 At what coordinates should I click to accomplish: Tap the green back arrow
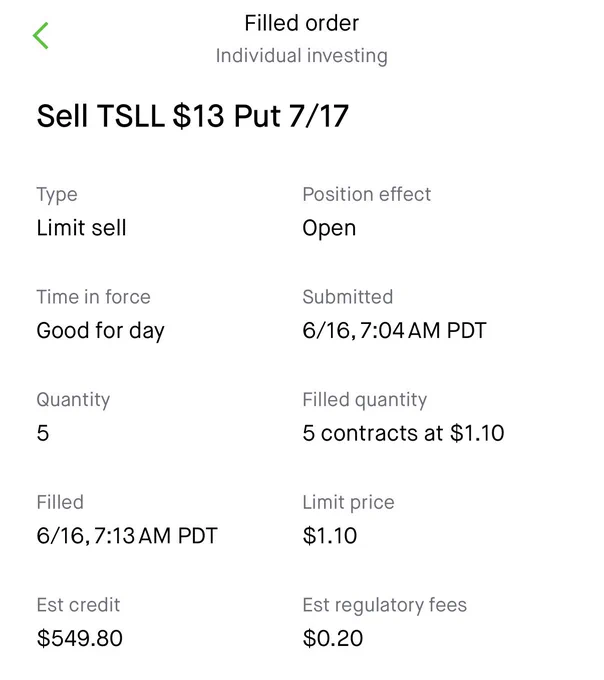pos(41,36)
